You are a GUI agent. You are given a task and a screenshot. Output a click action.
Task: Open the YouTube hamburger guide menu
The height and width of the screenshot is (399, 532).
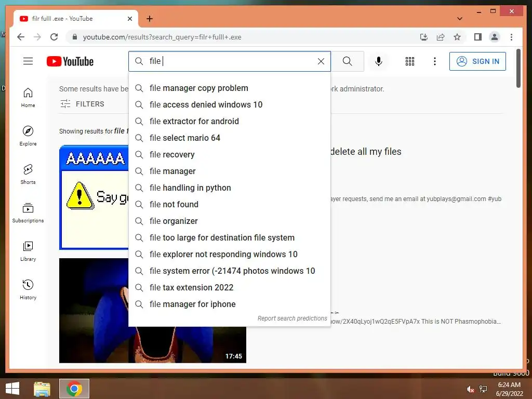tap(28, 61)
